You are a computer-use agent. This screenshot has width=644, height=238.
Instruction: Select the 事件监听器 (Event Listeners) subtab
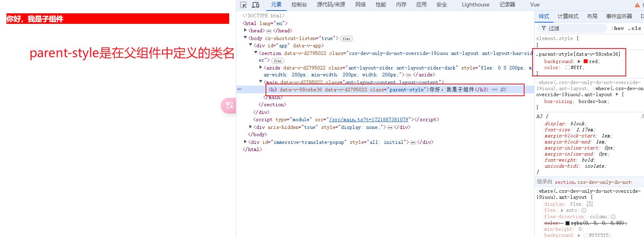point(619,17)
